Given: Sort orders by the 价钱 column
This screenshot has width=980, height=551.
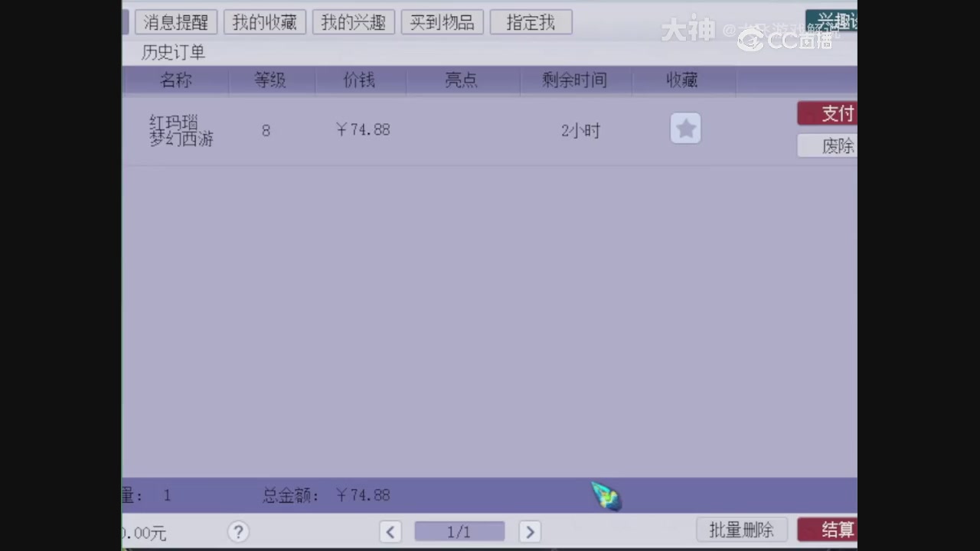Looking at the screenshot, I should [x=360, y=80].
